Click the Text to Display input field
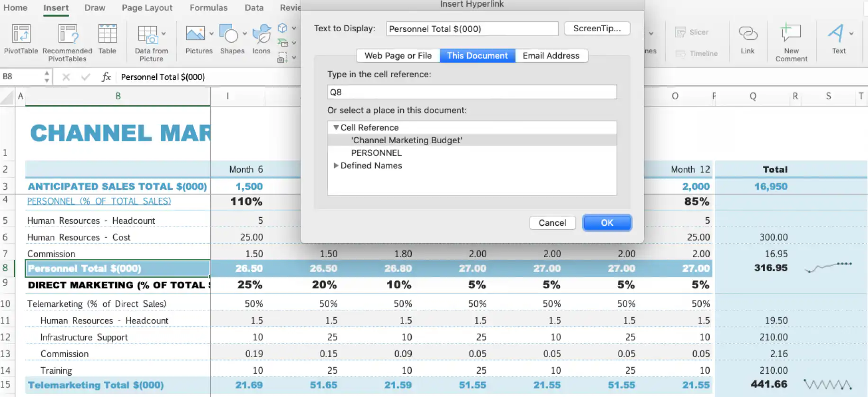 coord(472,29)
